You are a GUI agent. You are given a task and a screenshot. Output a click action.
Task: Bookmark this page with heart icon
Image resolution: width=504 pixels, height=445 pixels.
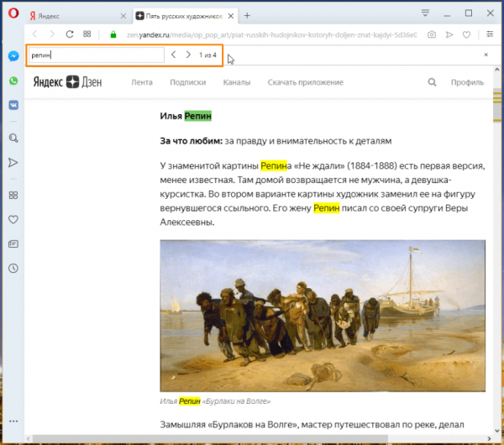466,34
